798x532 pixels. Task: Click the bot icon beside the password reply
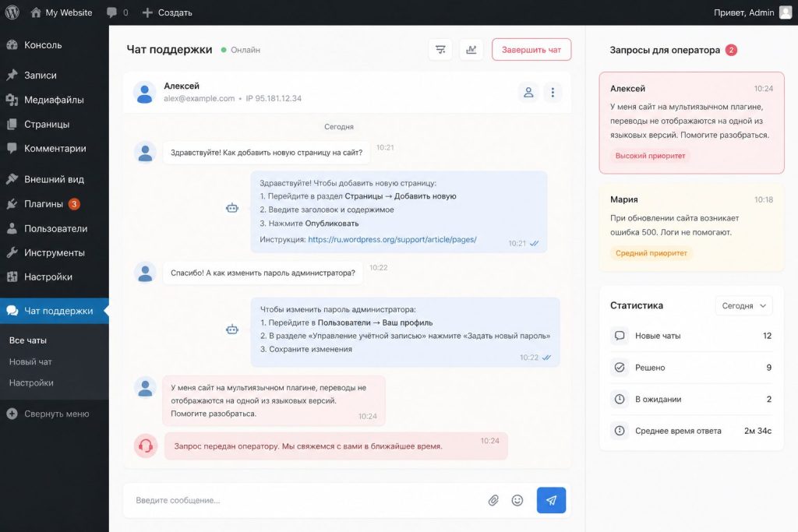(232, 329)
